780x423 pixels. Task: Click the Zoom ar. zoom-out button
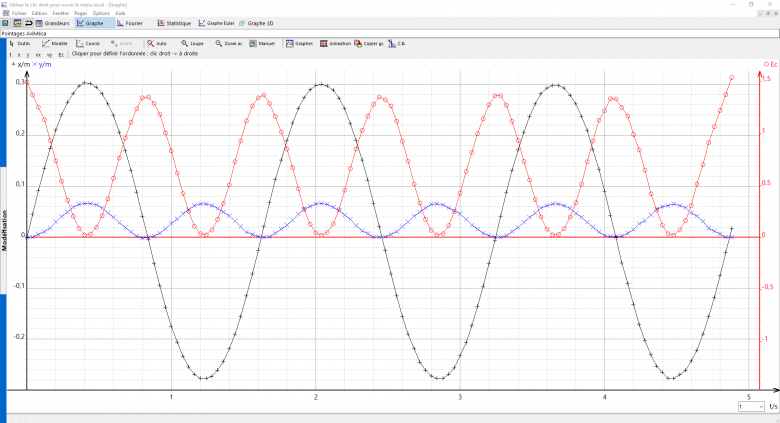[x=229, y=44]
